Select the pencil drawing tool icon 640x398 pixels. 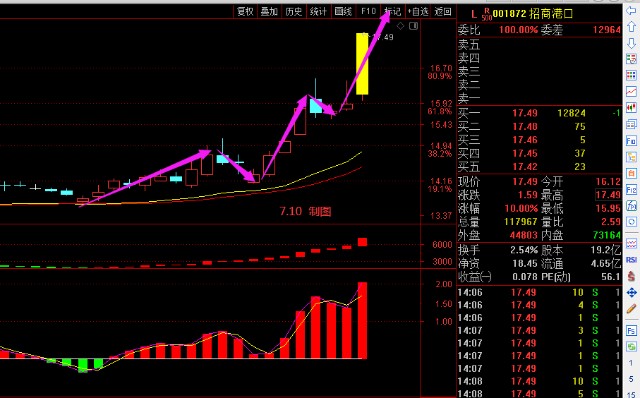tap(631, 309)
